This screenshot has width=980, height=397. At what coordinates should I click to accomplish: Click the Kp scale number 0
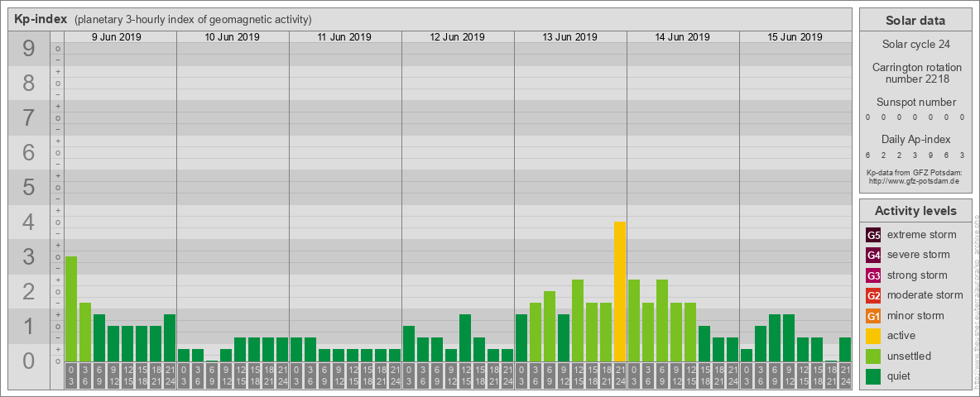[29, 361]
